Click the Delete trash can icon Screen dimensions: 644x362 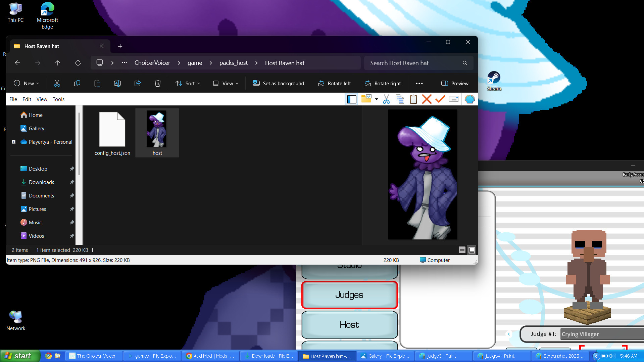158,83
